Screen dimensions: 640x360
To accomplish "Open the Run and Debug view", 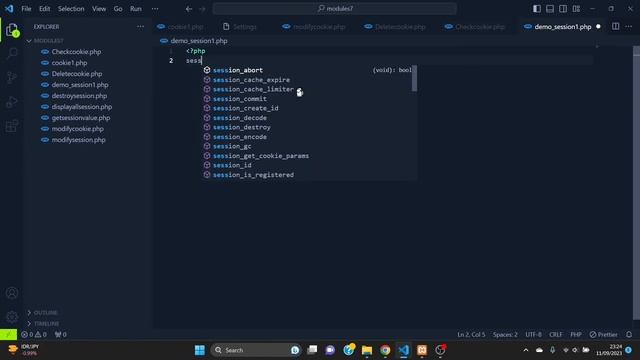I will point(12,102).
